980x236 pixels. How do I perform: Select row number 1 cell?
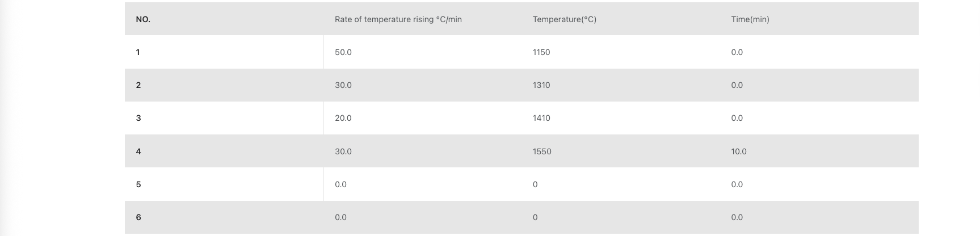tap(138, 52)
